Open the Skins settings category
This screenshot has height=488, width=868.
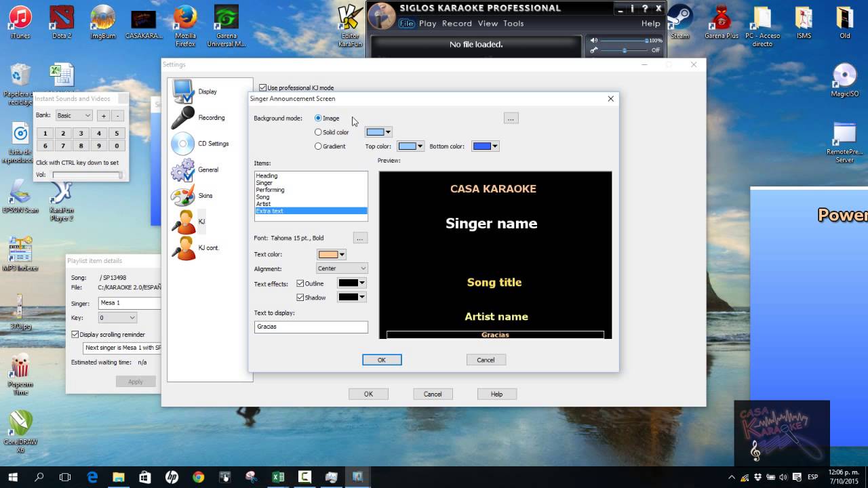tap(192, 196)
